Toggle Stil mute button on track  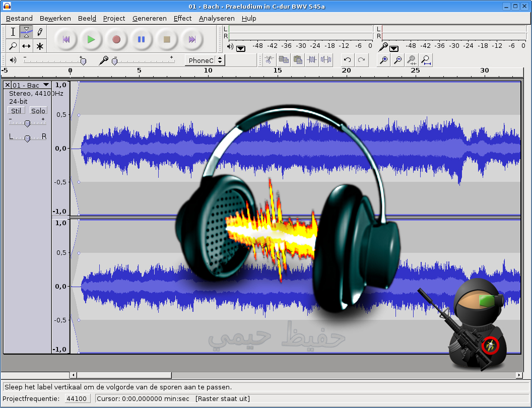(16, 111)
